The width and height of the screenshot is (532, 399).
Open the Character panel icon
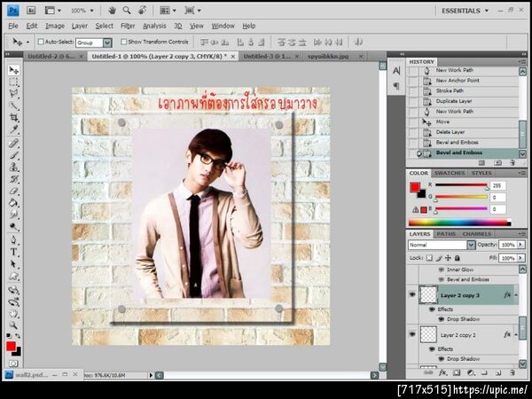396,71
